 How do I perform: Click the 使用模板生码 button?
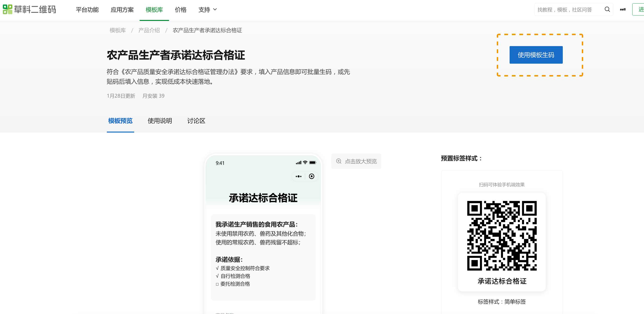point(536,55)
